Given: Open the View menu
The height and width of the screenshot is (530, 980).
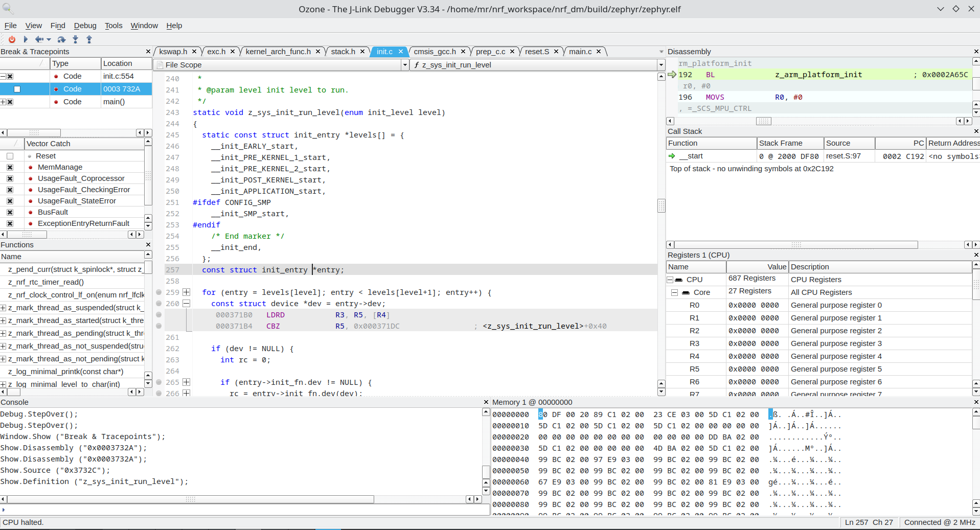Looking at the screenshot, I should tap(34, 26).
